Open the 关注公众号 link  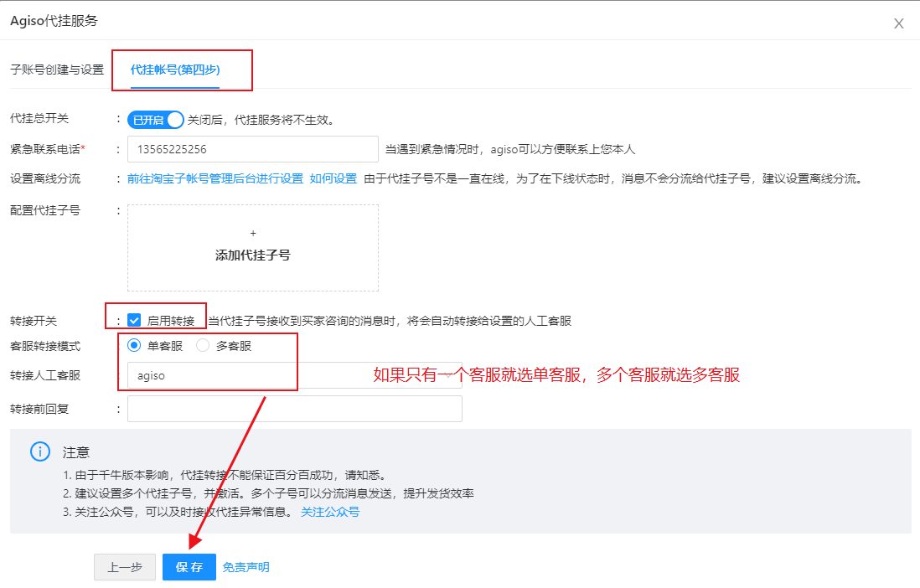coord(330,512)
